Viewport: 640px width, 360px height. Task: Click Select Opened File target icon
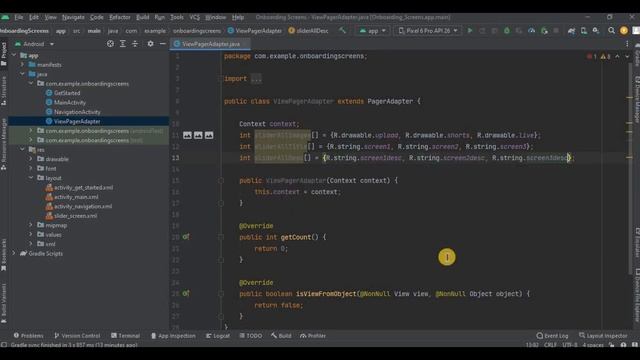coord(110,44)
